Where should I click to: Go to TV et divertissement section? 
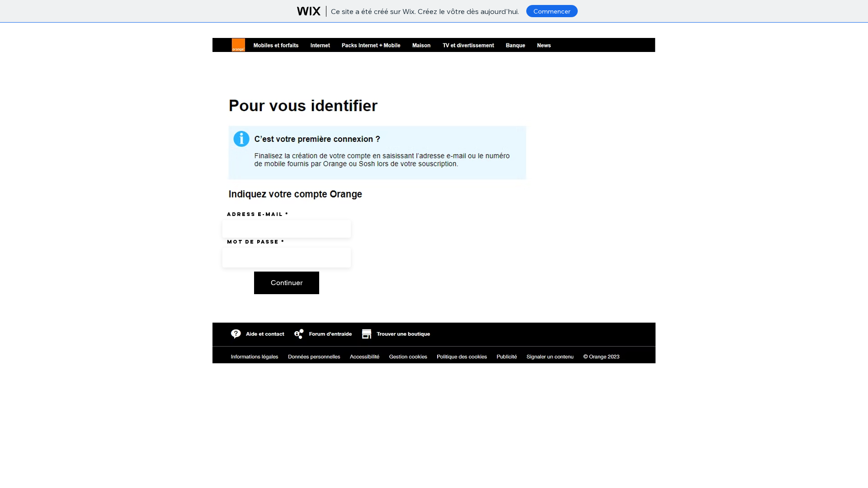point(468,45)
